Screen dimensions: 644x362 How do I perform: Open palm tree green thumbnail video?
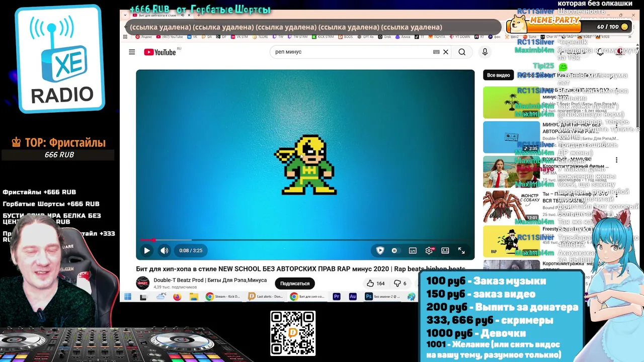[x=511, y=103]
